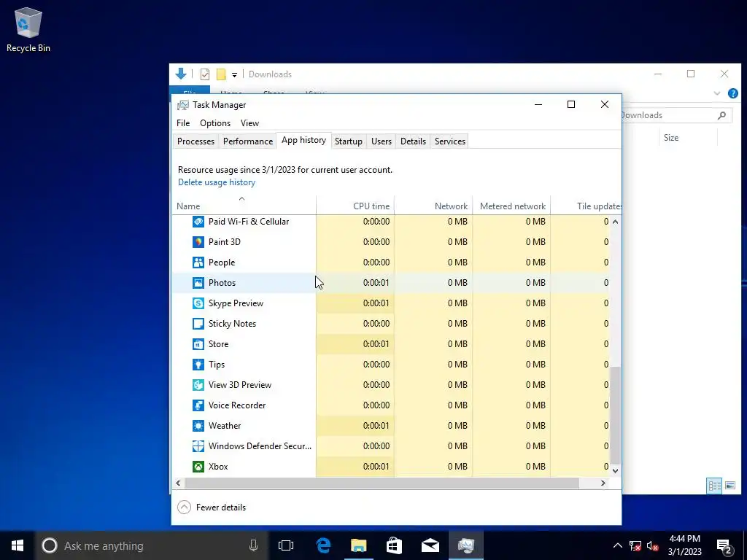Click the Task Manager title bar icon
Image resolution: width=747 pixels, height=560 pixels.
183,105
